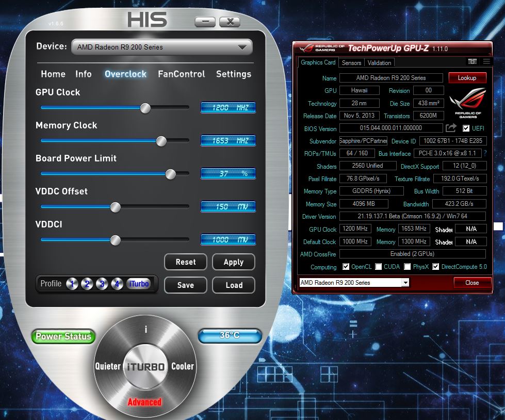Toggle the OpenCL checkbox

coord(346,266)
